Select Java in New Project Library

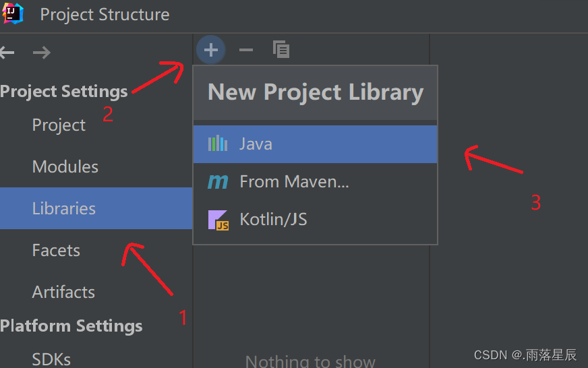315,144
